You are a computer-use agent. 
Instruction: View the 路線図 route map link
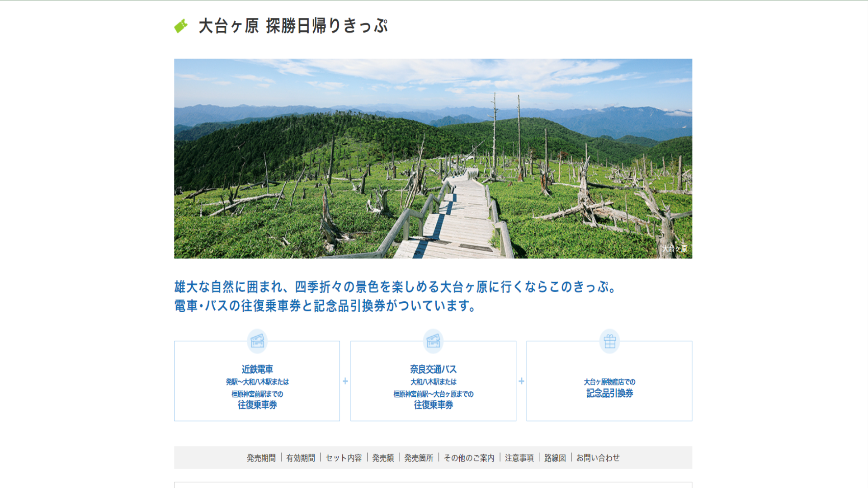[555, 458]
